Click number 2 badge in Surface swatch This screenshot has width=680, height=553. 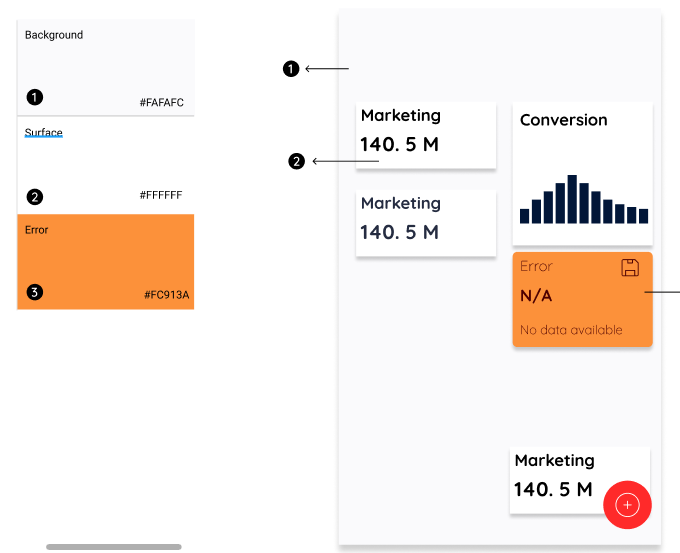[35, 197]
